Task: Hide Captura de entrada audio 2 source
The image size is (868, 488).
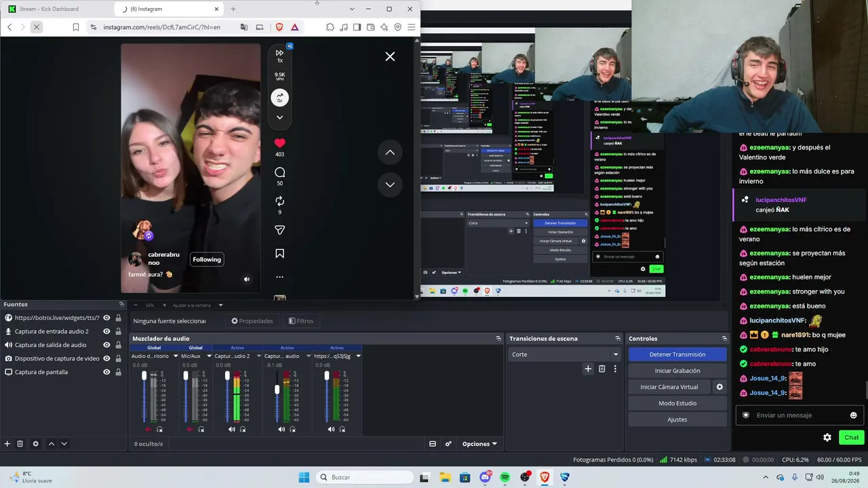Action: coord(106,331)
